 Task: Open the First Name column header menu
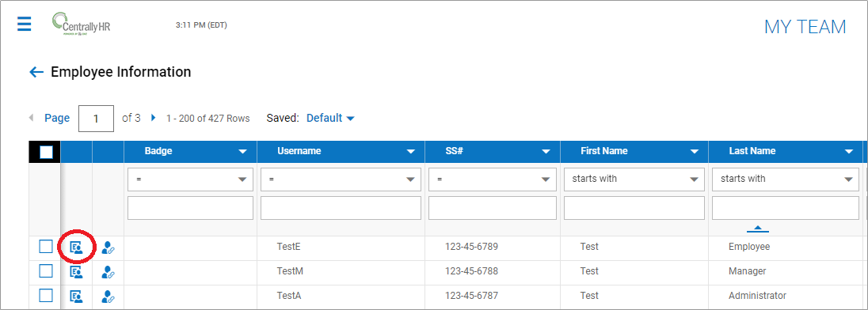click(x=695, y=152)
